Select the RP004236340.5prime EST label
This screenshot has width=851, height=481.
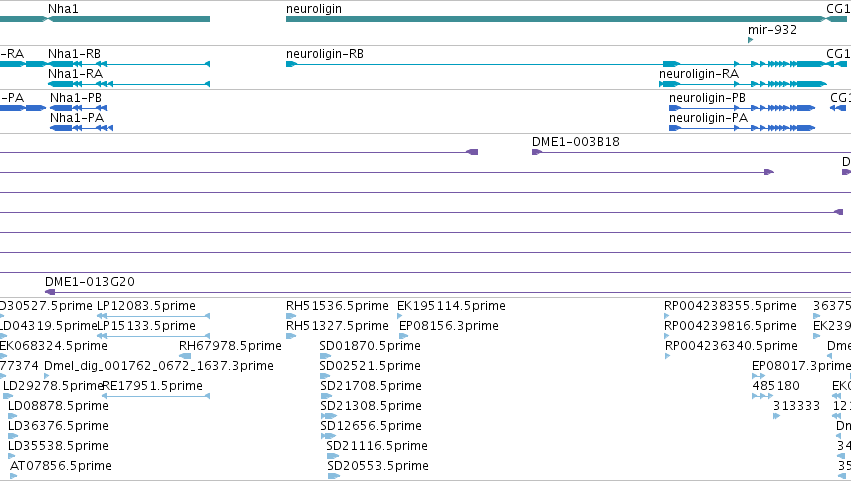[731, 346]
